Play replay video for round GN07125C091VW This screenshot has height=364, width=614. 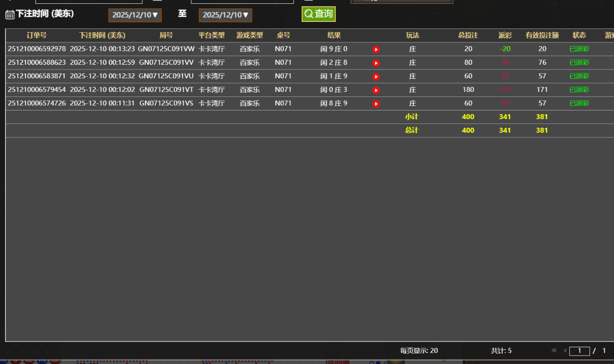pos(376,49)
